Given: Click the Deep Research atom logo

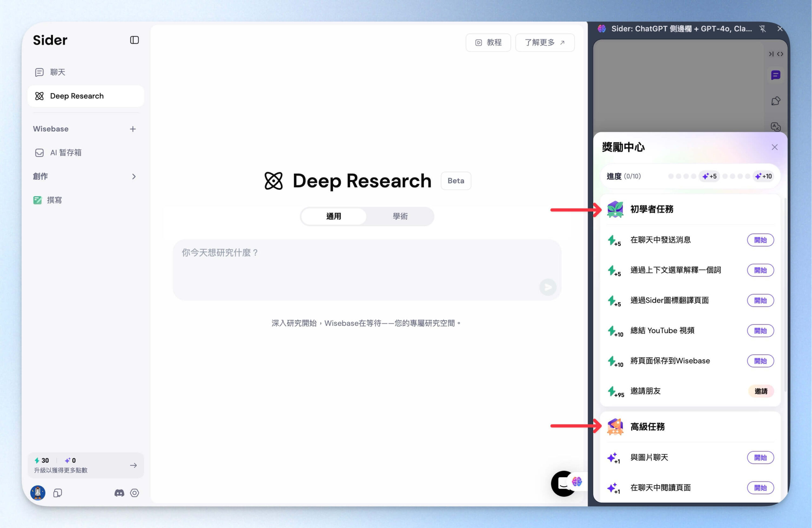Looking at the screenshot, I should coord(273,181).
